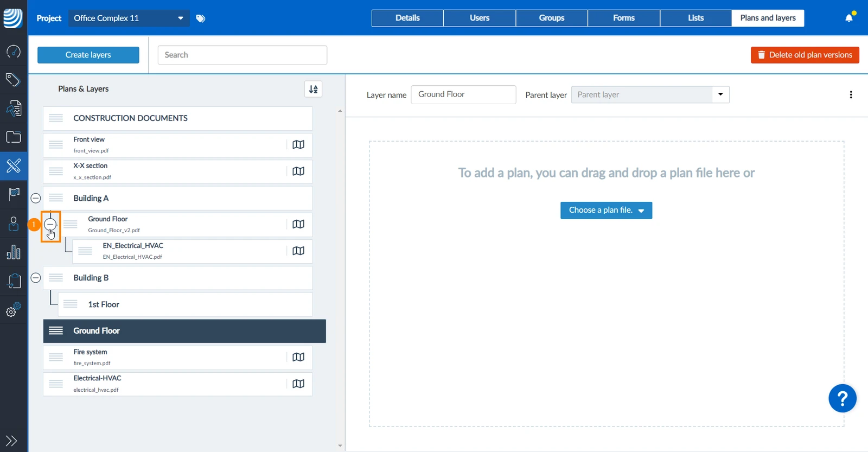The width and height of the screenshot is (868, 452).
Task: Open the settings gear in sidebar
Action: (x=14, y=310)
